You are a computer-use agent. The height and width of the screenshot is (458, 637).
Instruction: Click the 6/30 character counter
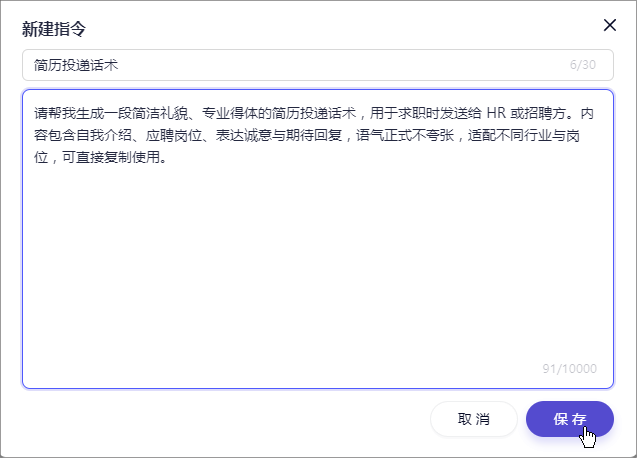click(x=583, y=65)
